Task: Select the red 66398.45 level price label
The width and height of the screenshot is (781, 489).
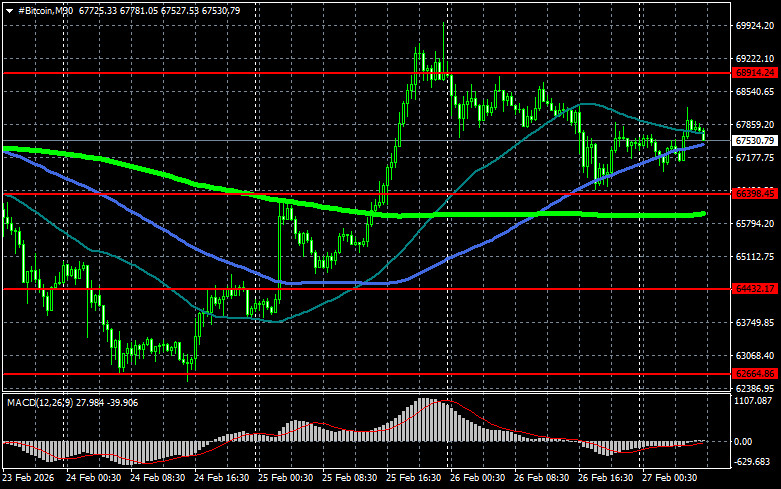Action: (x=755, y=194)
